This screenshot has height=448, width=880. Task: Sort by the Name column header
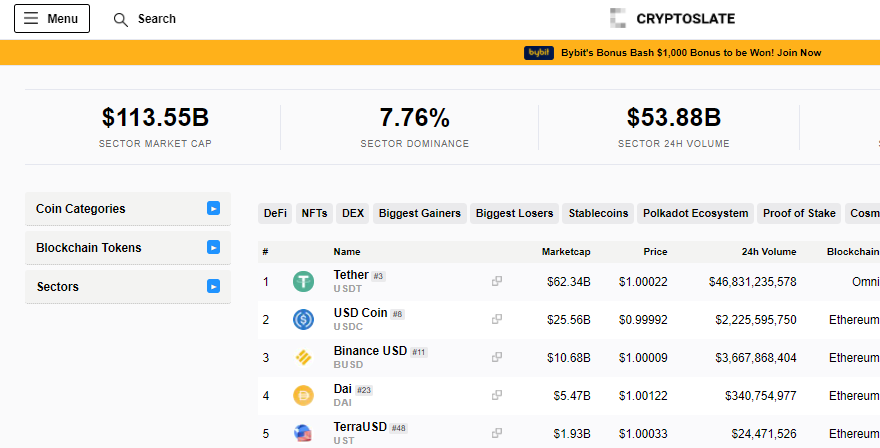point(347,252)
